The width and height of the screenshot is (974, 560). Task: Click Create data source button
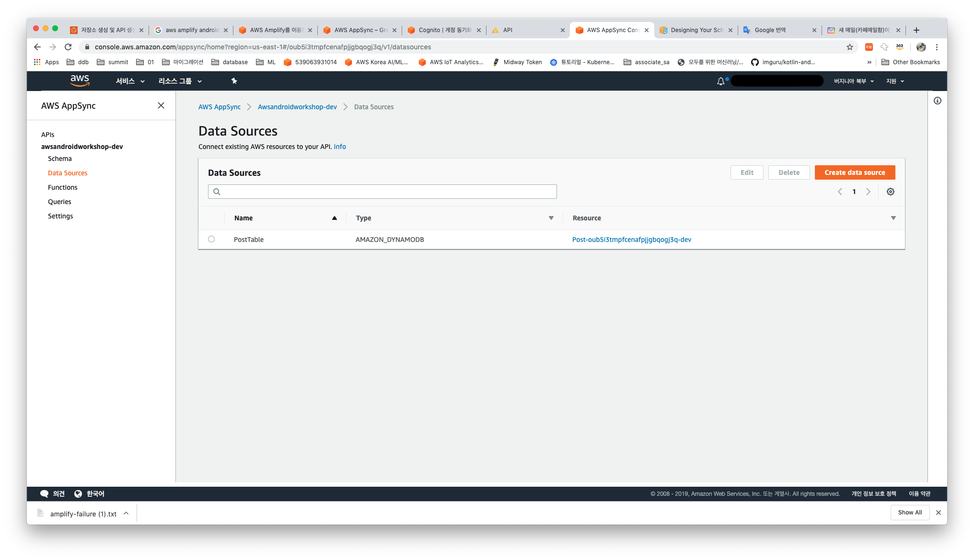(855, 172)
